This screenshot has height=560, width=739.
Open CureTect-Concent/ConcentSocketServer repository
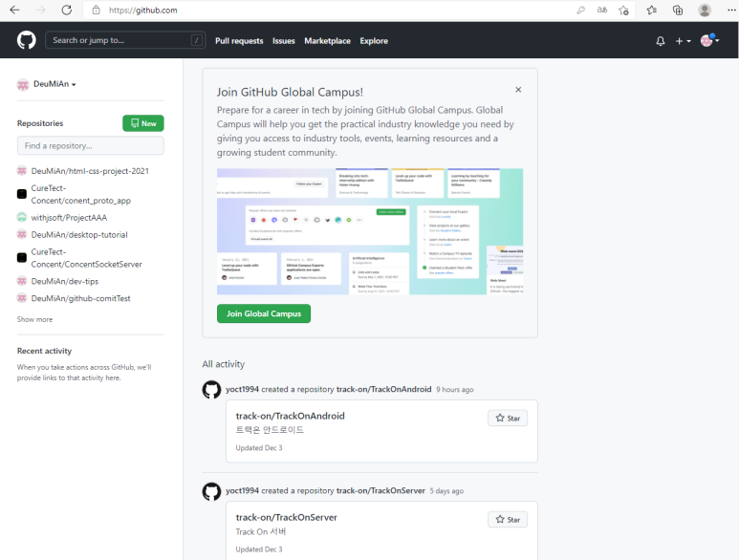86,258
